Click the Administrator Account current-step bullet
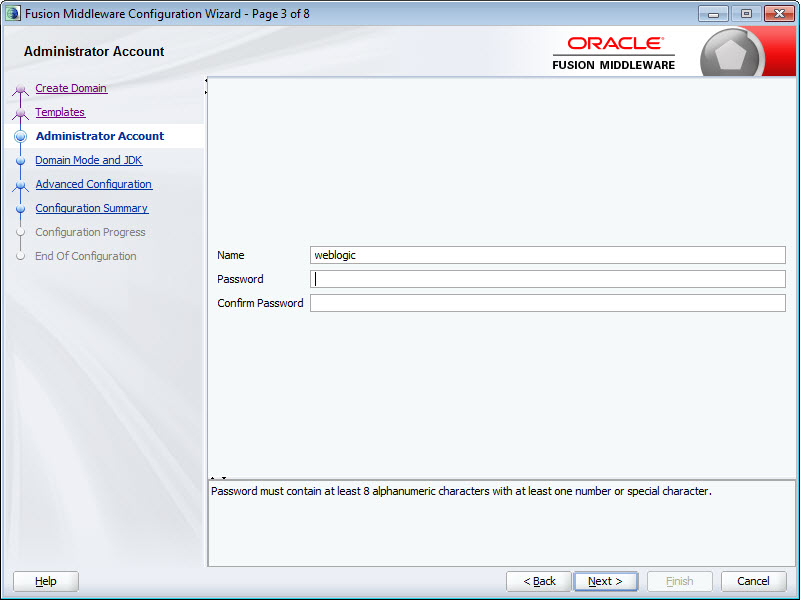This screenshot has height=600, width=800. pyautogui.click(x=20, y=136)
